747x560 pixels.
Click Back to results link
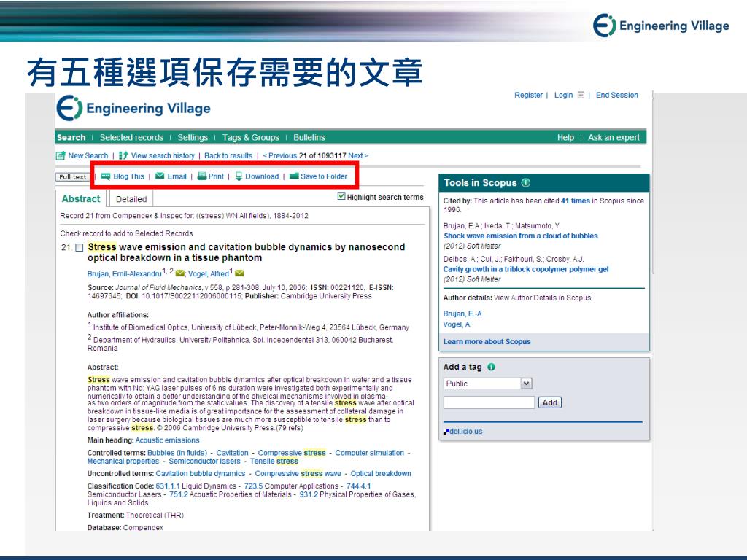pyautogui.click(x=228, y=156)
